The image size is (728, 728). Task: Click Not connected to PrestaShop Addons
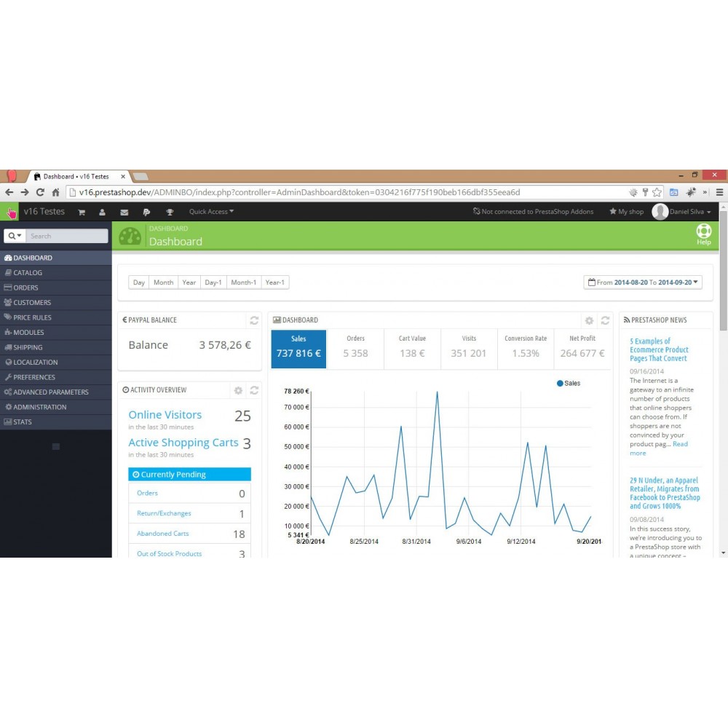(533, 212)
